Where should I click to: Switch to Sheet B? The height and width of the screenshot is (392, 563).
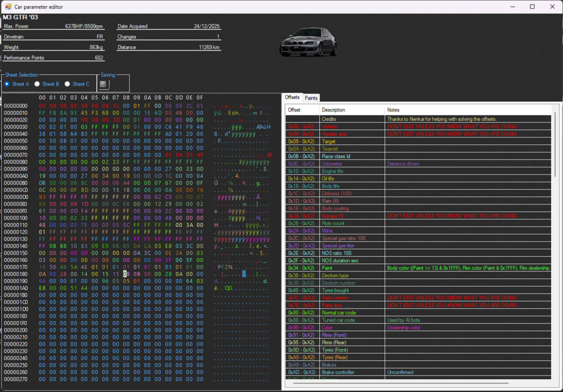tap(37, 84)
